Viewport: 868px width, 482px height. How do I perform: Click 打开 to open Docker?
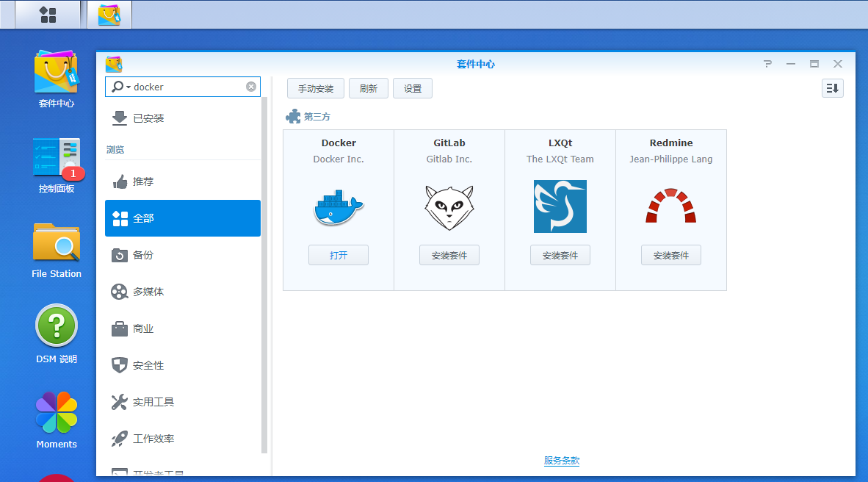tap(339, 255)
